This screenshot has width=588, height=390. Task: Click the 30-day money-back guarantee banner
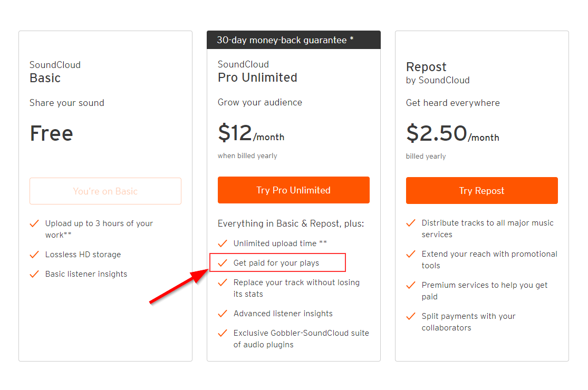coord(294,40)
